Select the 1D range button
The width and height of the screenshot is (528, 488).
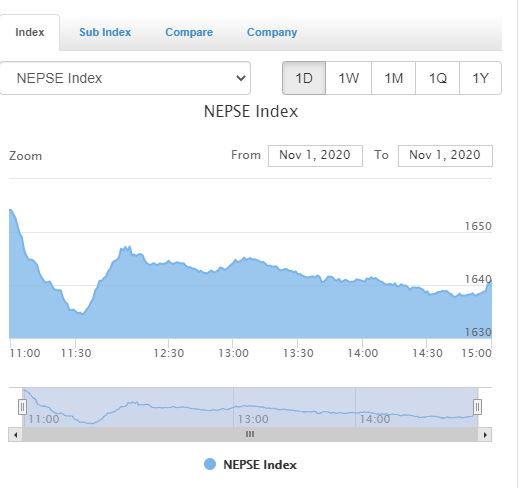click(304, 78)
